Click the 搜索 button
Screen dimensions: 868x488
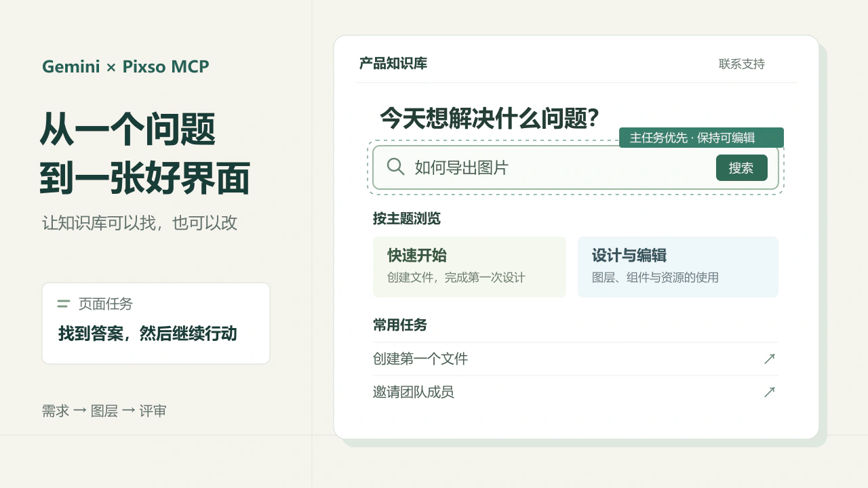[x=742, y=167]
